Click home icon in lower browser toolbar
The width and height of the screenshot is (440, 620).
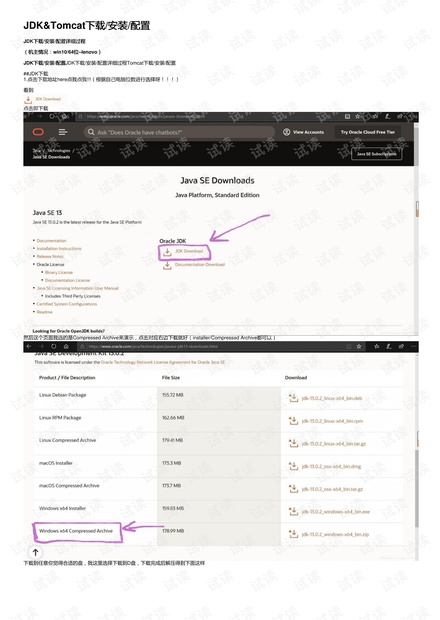tap(66, 346)
